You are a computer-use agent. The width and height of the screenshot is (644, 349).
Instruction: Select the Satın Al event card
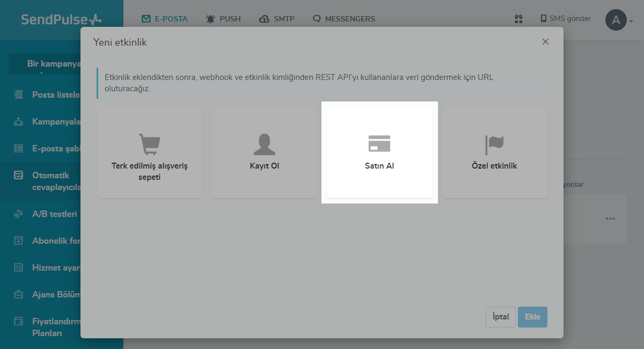(x=379, y=152)
